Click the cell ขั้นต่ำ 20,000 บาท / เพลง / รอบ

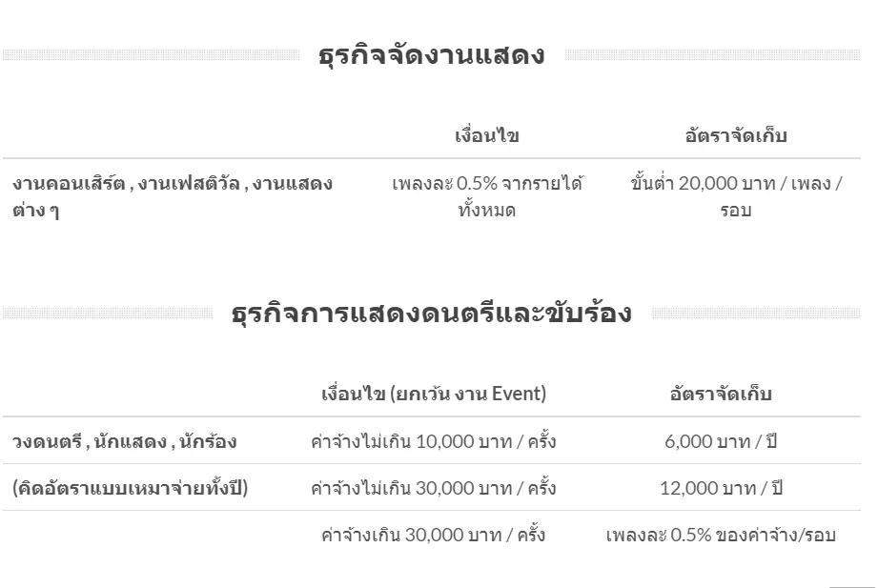(736, 196)
